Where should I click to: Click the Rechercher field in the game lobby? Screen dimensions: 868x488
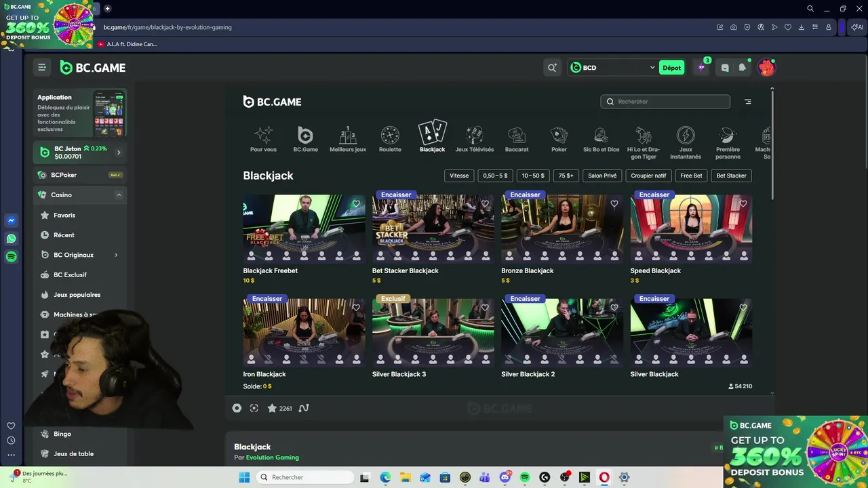tap(665, 102)
